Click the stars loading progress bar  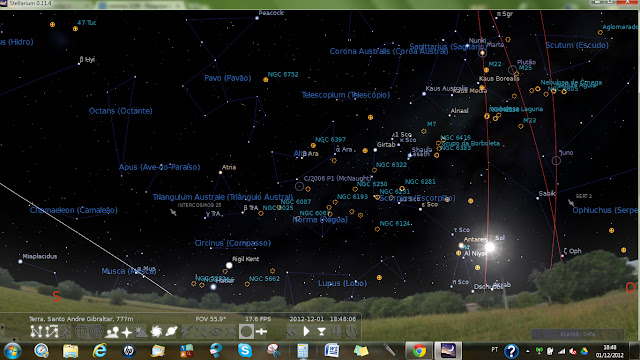(x=577, y=334)
